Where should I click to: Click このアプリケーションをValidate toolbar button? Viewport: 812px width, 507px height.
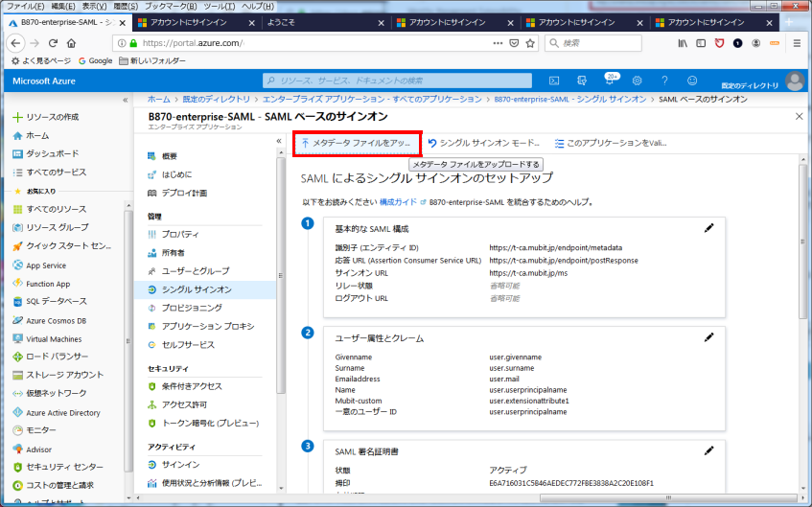click(611, 143)
